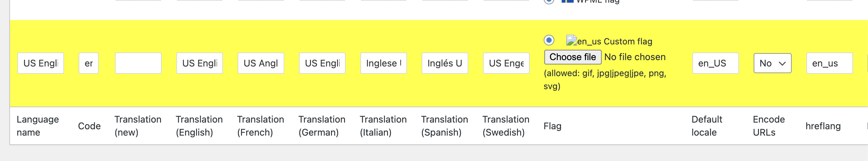Click the Encode URLs column header
The height and width of the screenshot is (161, 868).
(x=769, y=126)
